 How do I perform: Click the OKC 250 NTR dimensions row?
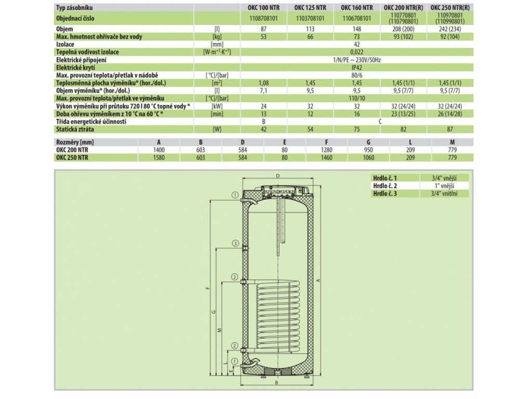click(263, 157)
